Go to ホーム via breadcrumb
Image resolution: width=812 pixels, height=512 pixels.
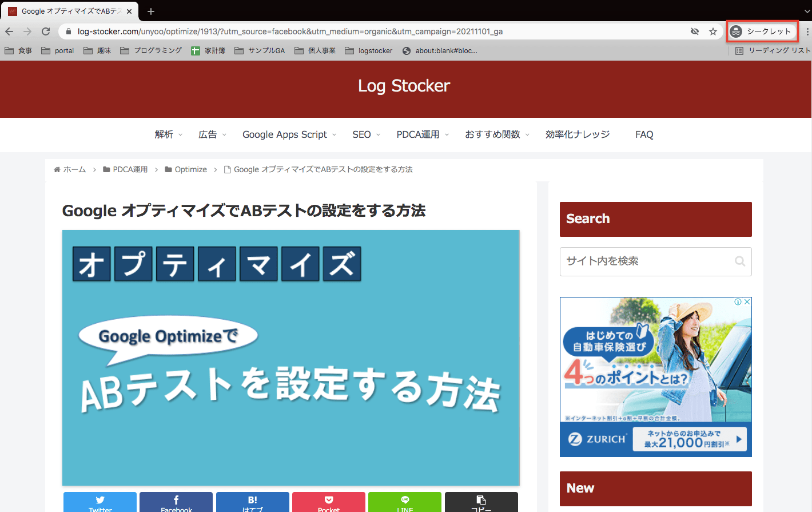tap(70, 169)
